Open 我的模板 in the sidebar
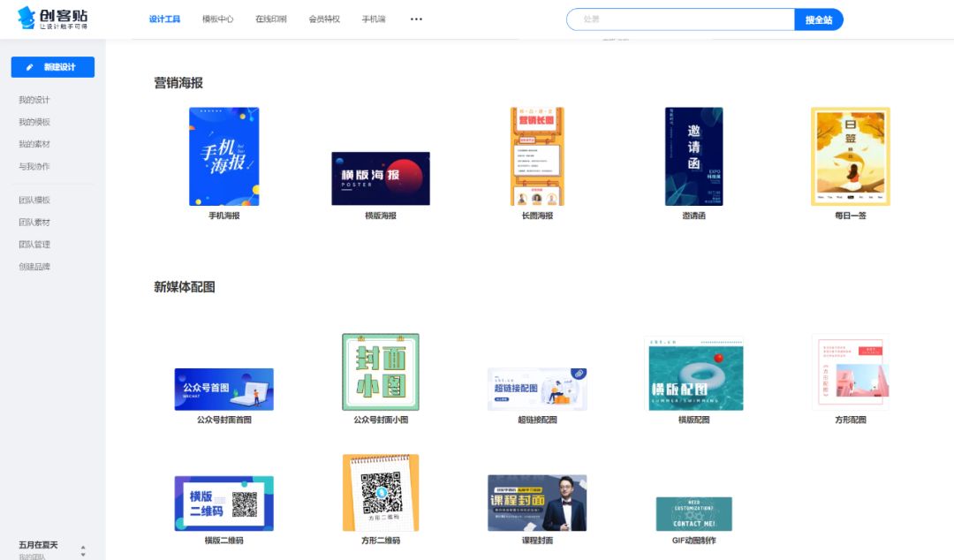This screenshot has height=560, width=954. point(34,122)
